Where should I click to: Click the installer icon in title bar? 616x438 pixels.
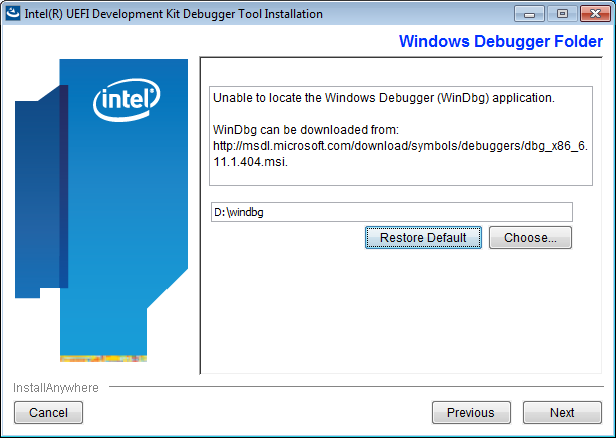13,13
